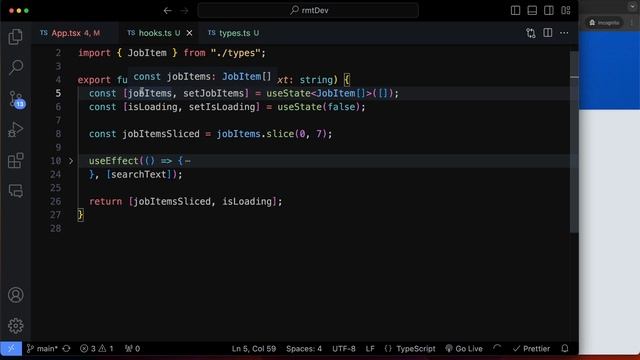Viewport: 640px width, 360px height.
Task: Click line number 8 in the gutter
Action: [x=58, y=134]
